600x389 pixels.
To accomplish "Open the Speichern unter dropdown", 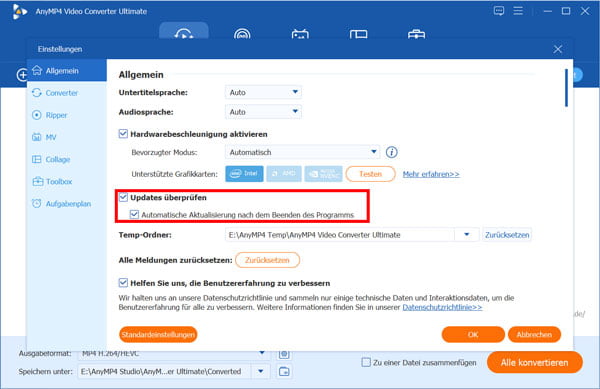I will 261,371.
